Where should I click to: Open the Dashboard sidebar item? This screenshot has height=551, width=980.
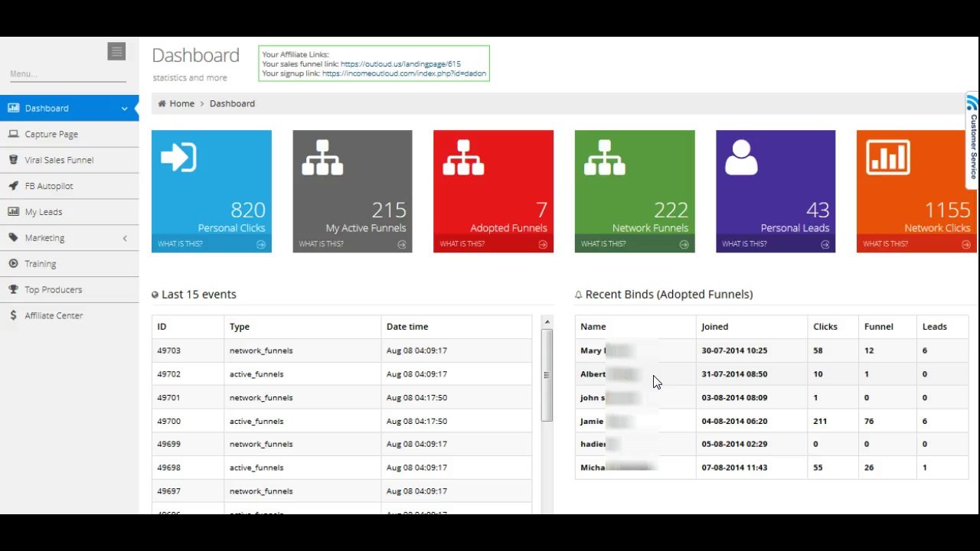click(69, 108)
